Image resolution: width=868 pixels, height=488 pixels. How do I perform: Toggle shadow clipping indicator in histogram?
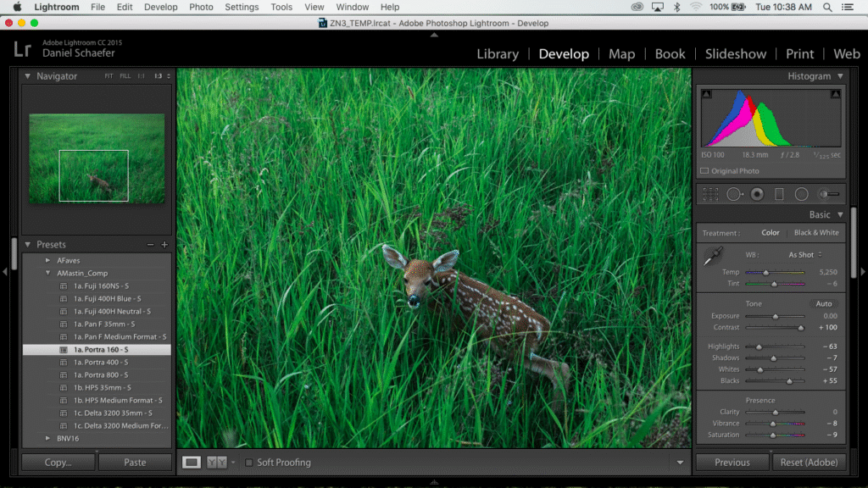pos(707,94)
